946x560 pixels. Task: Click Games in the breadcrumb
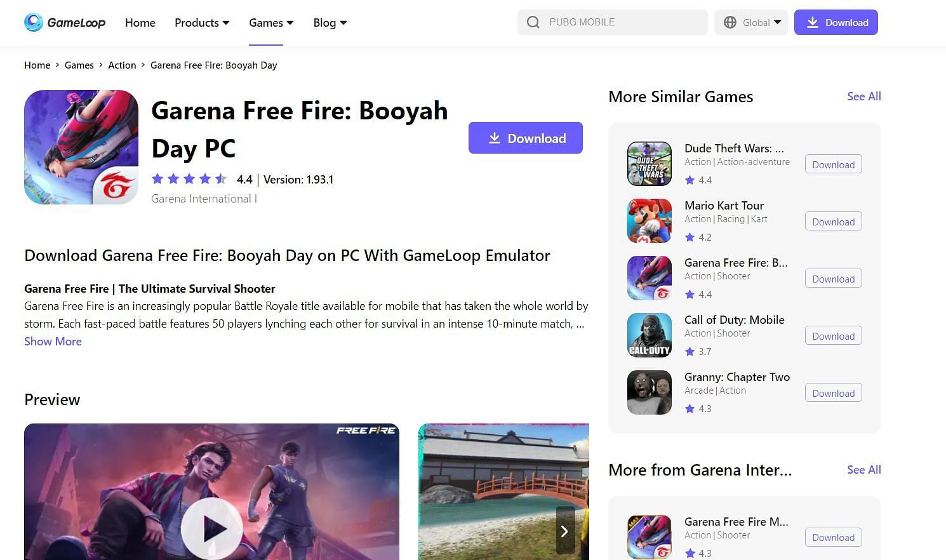coord(79,65)
